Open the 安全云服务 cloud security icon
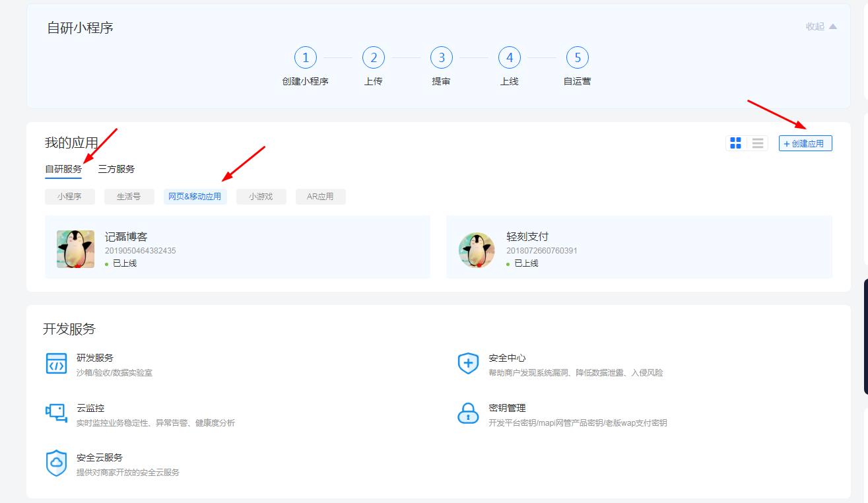The image size is (868, 503). (56, 463)
